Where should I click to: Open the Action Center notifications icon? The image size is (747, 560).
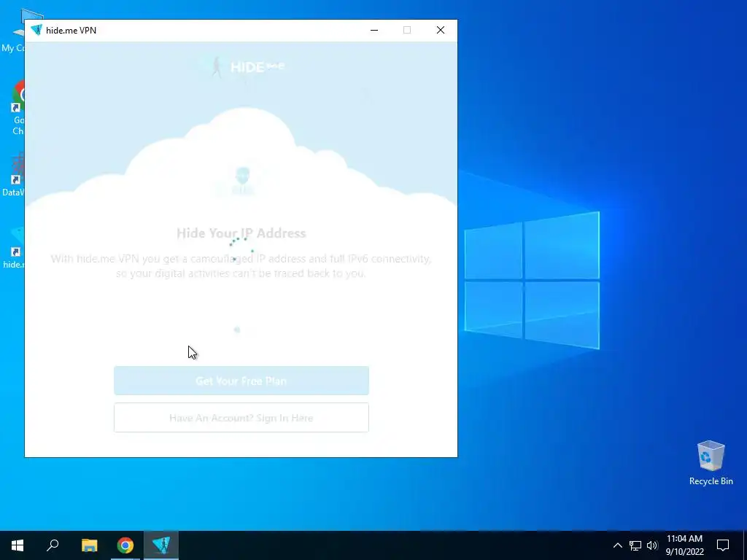coord(723,545)
